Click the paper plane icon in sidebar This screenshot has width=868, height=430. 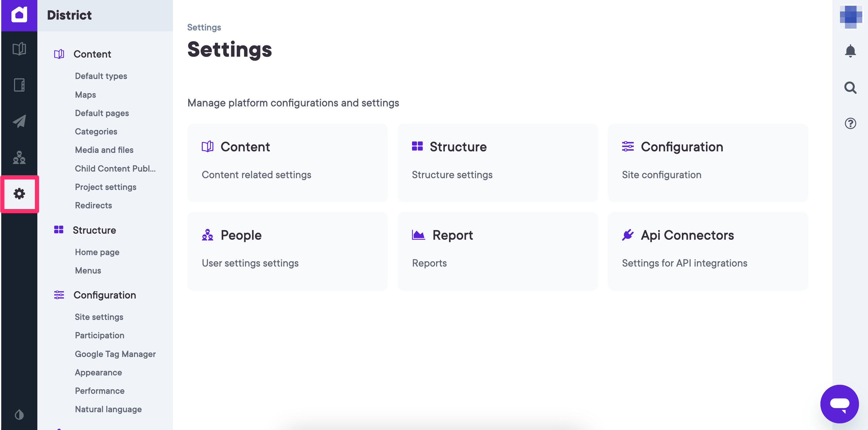click(19, 121)
